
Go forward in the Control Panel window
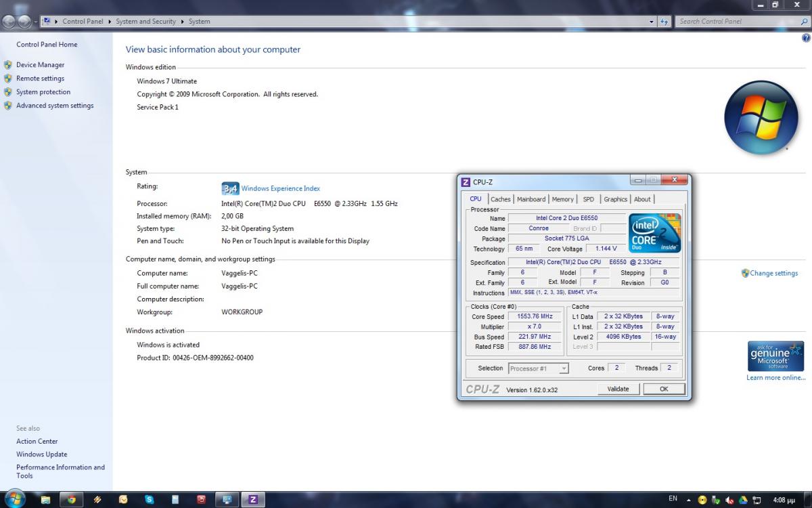pos(24,22)
